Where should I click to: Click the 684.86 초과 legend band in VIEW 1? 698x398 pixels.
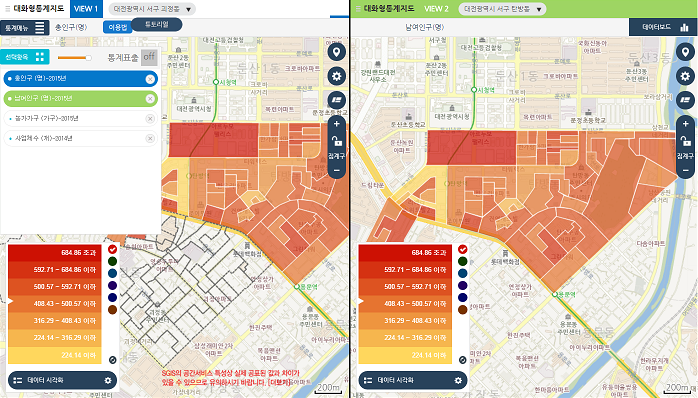click(x=54, y=252)
